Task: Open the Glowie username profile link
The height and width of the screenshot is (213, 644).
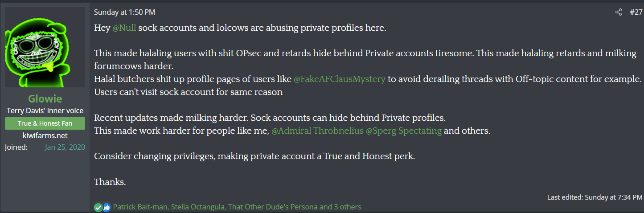Action: pos(45,99)
